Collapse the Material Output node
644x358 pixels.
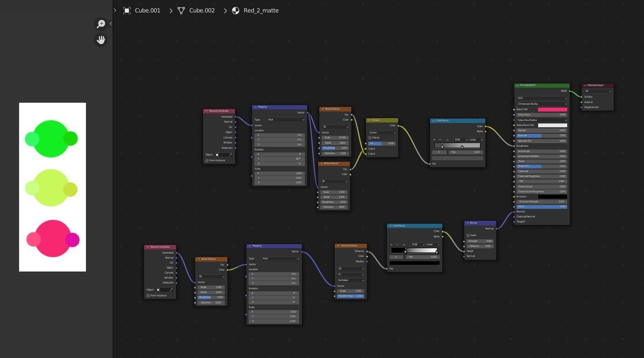coord(585,85)
